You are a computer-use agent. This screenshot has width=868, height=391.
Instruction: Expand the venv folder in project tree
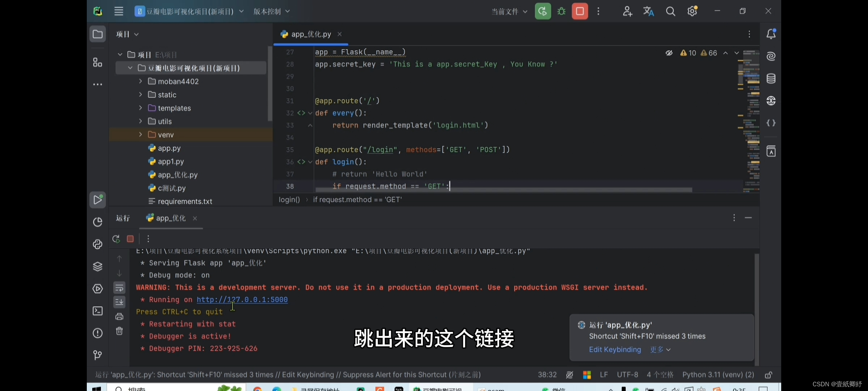tap(140, 135)
